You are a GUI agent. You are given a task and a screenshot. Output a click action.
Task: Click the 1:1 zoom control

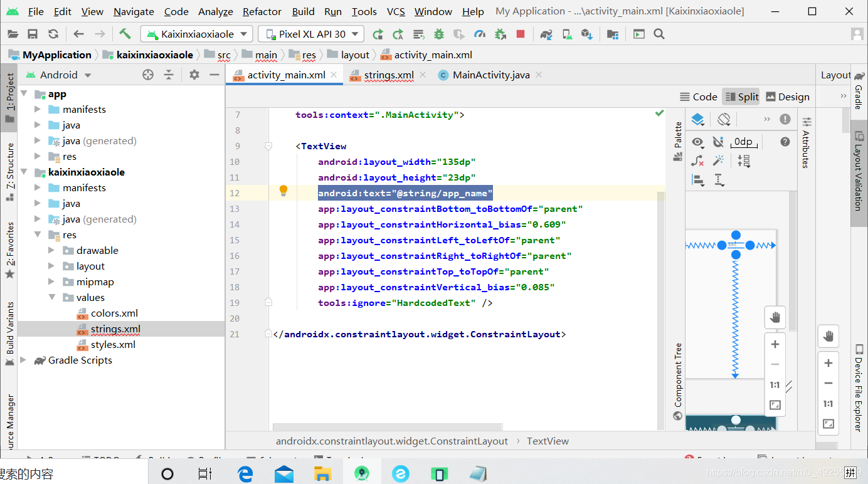(x=775, y=384)
